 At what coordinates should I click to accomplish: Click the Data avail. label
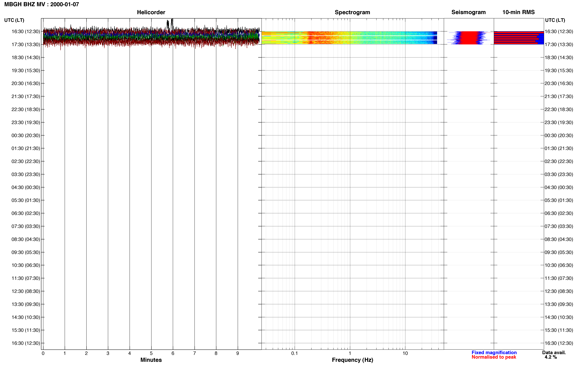click(554, 352)
